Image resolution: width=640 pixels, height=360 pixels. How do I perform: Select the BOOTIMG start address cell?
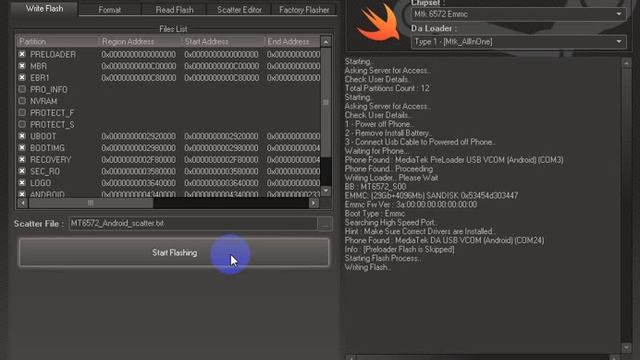221,148
